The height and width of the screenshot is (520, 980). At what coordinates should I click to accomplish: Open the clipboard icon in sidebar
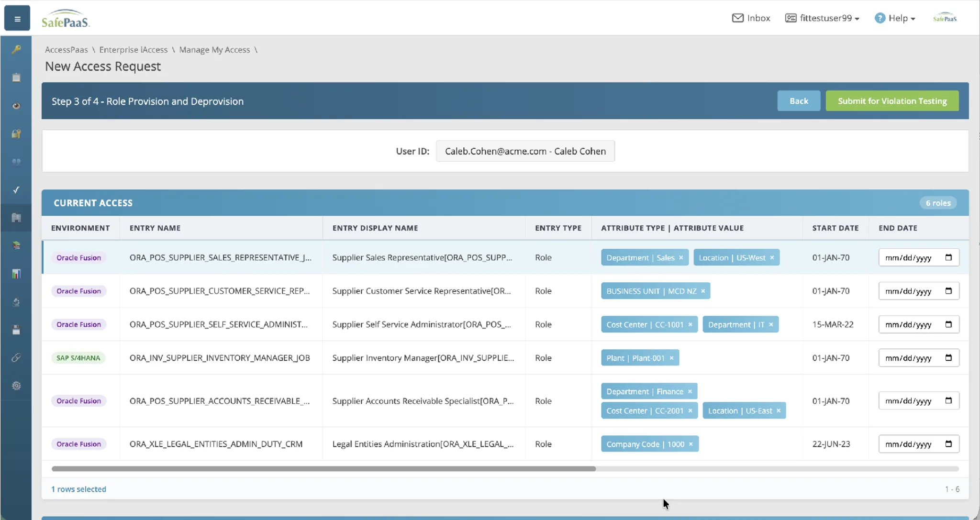(x=16, y=77)
